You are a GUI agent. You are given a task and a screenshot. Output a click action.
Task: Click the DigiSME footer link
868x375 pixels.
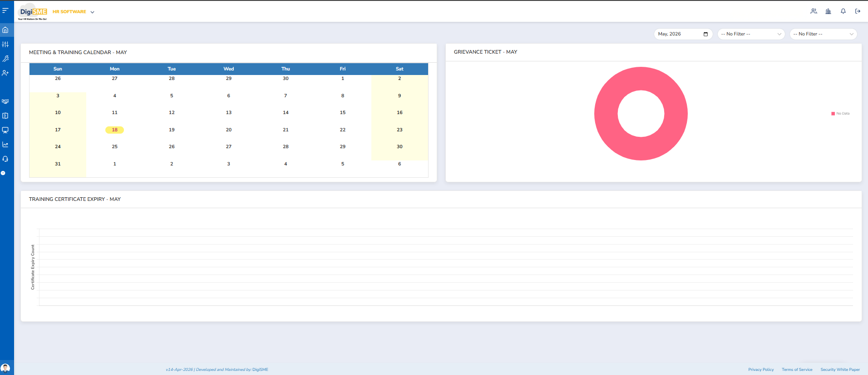260,370
